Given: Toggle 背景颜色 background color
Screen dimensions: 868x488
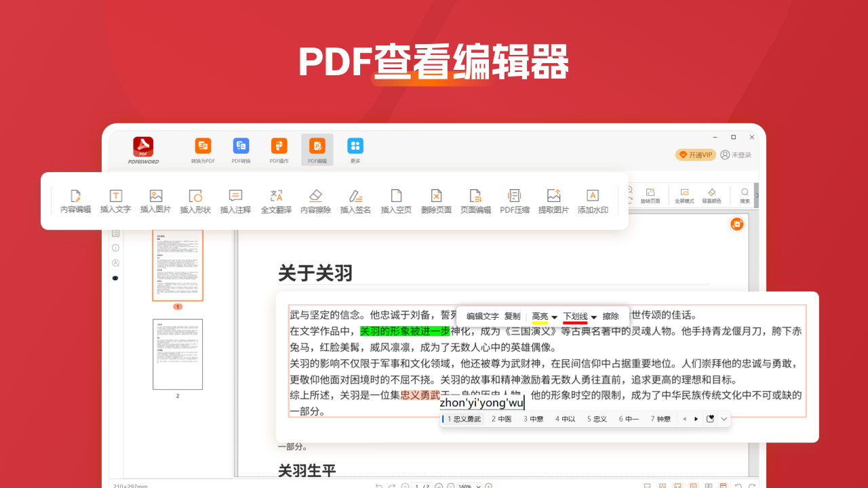Looking at the screenshot, I should [x=711, y=197].
